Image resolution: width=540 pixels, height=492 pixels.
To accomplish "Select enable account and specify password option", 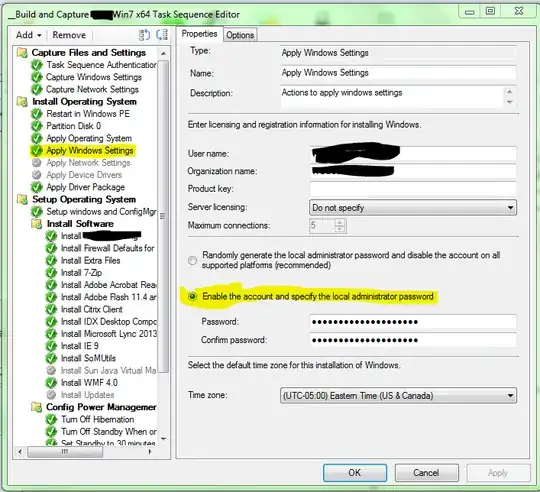I will tap(193, 296).
